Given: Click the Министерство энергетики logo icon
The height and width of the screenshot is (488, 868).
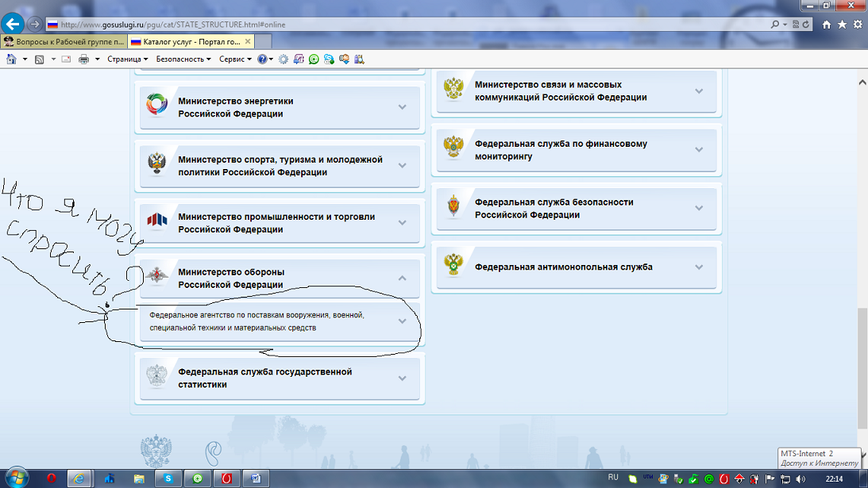Looking at the screenshot, I should click(x=156, y=105).
